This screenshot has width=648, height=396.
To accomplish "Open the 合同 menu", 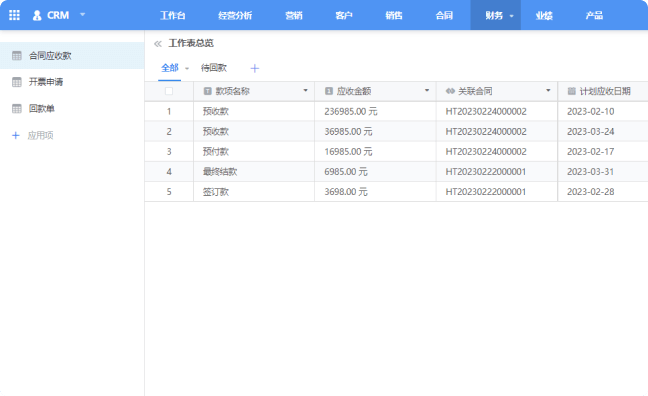I will tap(444, 15).
